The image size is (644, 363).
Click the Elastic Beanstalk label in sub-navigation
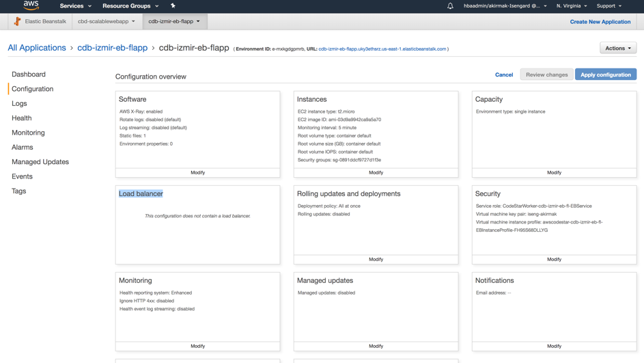(45, 21)
